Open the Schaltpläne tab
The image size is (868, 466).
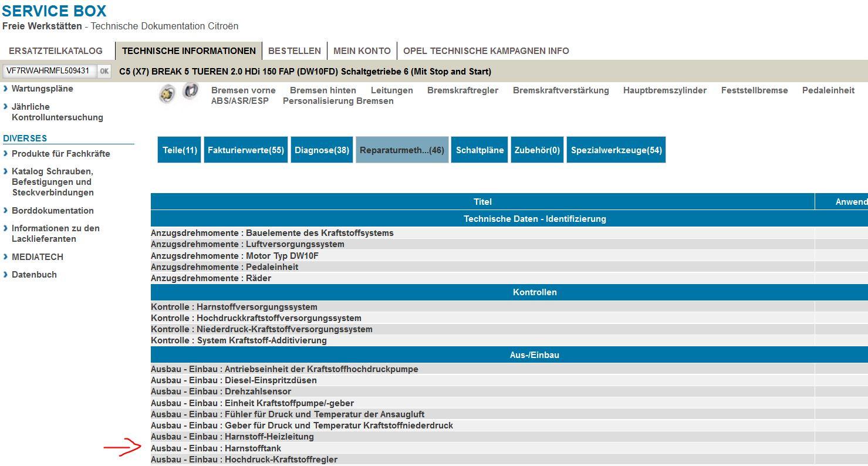[x=479, y=150]
